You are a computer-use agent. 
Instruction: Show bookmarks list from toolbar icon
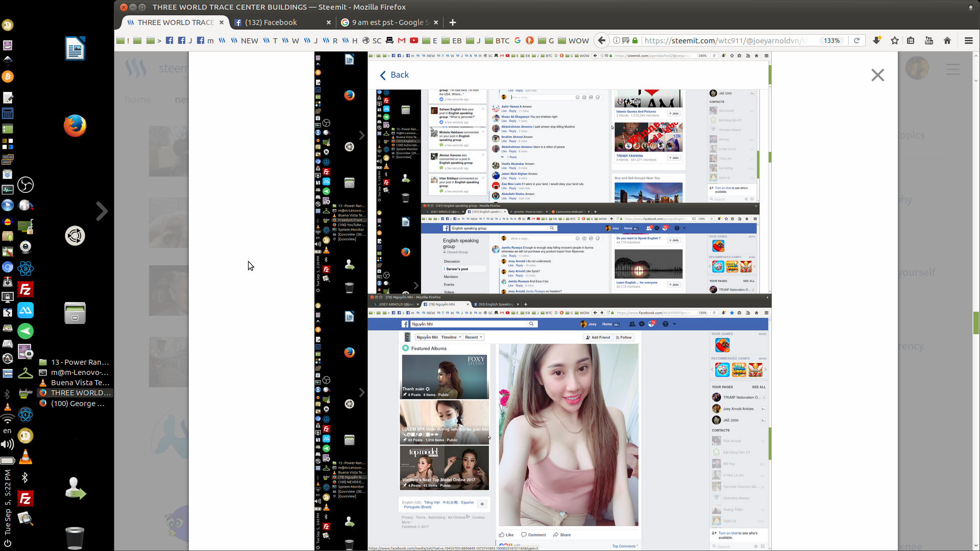911,40
